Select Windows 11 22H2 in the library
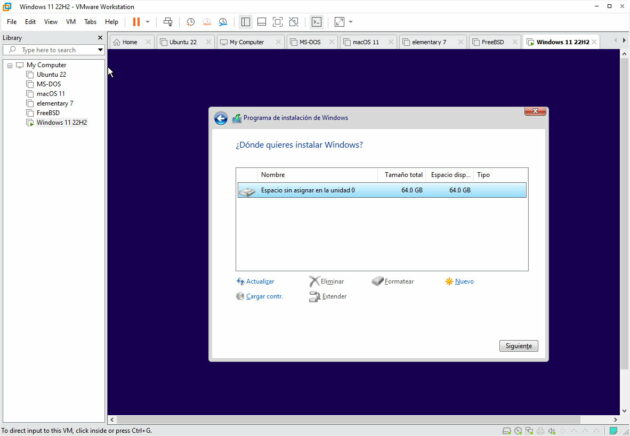The width and height of the screenshot is (630, 436). pos(61,123)
